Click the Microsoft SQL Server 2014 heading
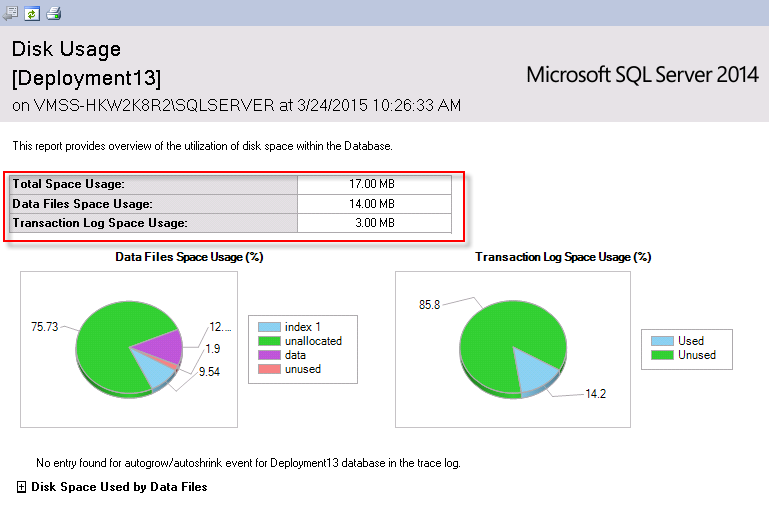 (x=642, y=75)
